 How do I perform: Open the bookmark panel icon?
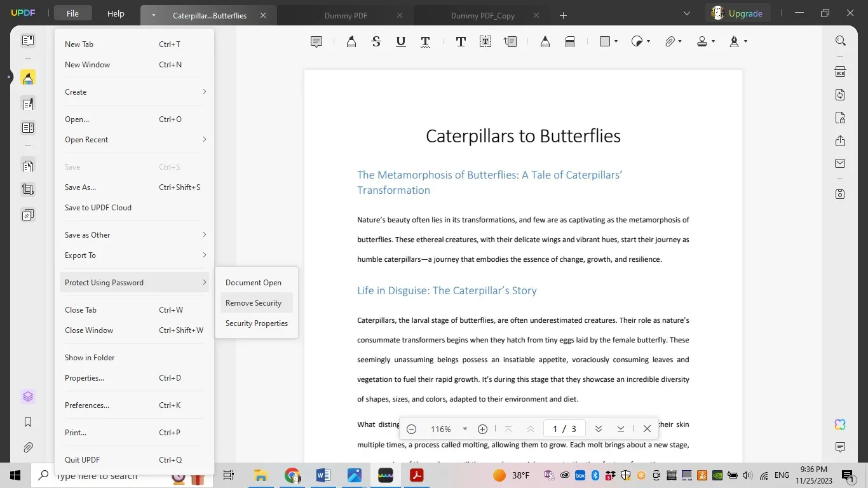click(x=28, y=422)
